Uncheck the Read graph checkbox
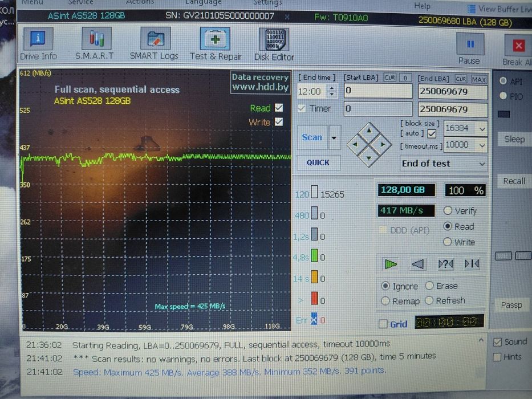 [279, 108]
